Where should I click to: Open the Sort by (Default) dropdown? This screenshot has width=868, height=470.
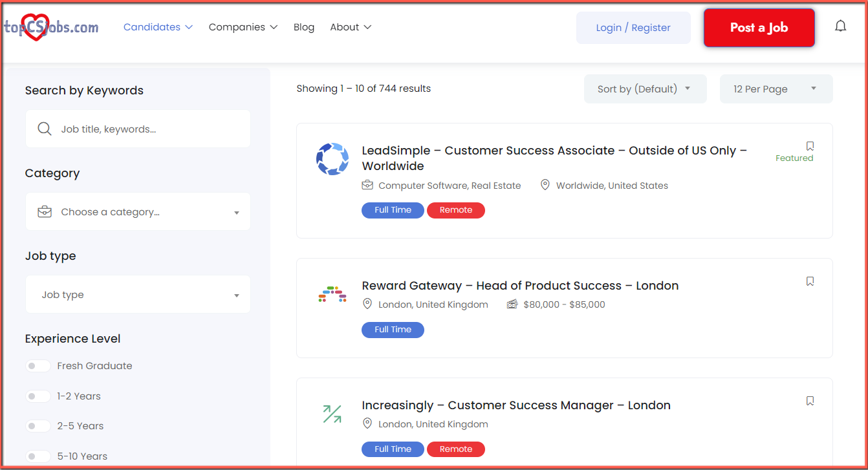pos(645,89)
